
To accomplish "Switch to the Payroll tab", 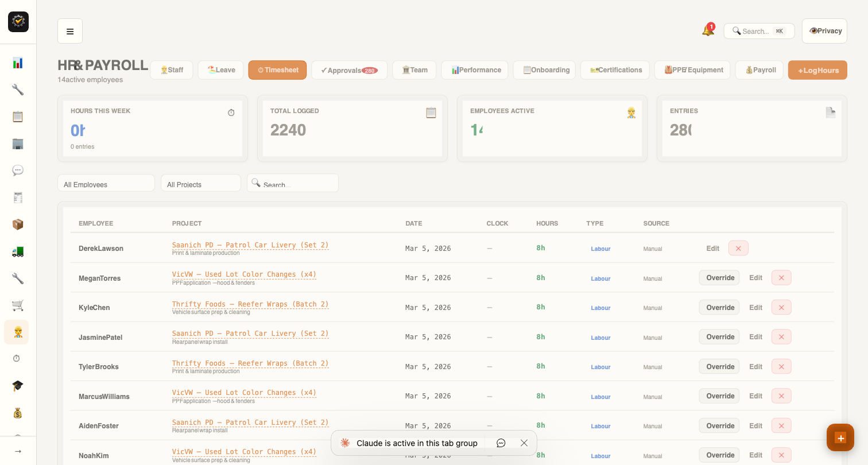I will pos(759,69).
